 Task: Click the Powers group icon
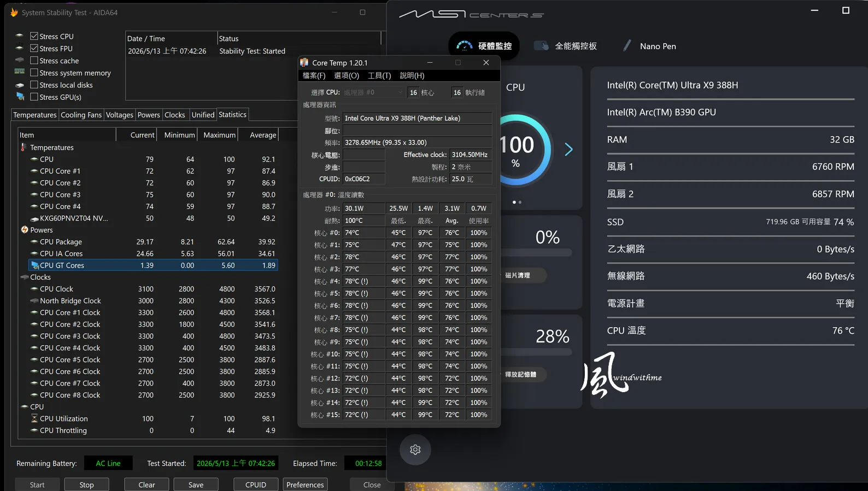(x=25, y=230)
